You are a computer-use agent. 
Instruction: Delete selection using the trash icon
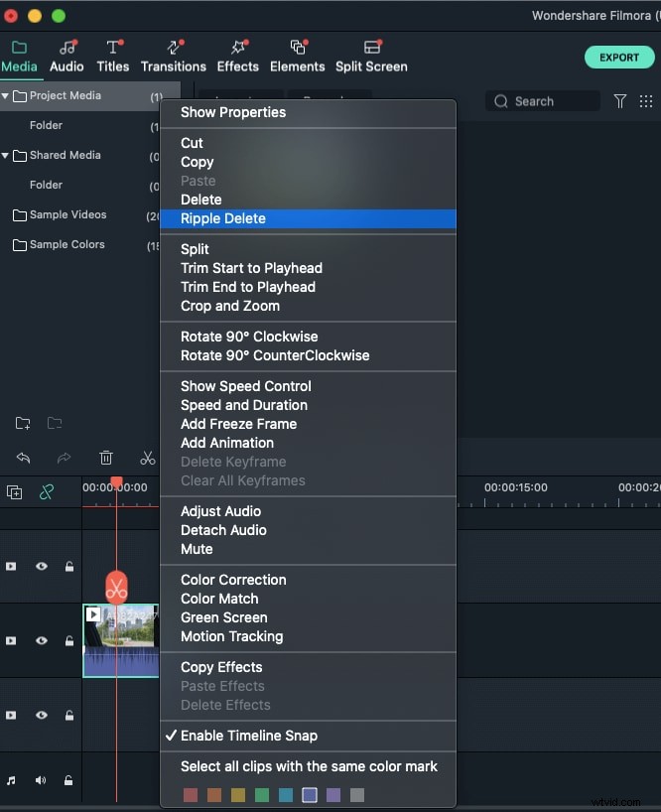tap(106, 458)
